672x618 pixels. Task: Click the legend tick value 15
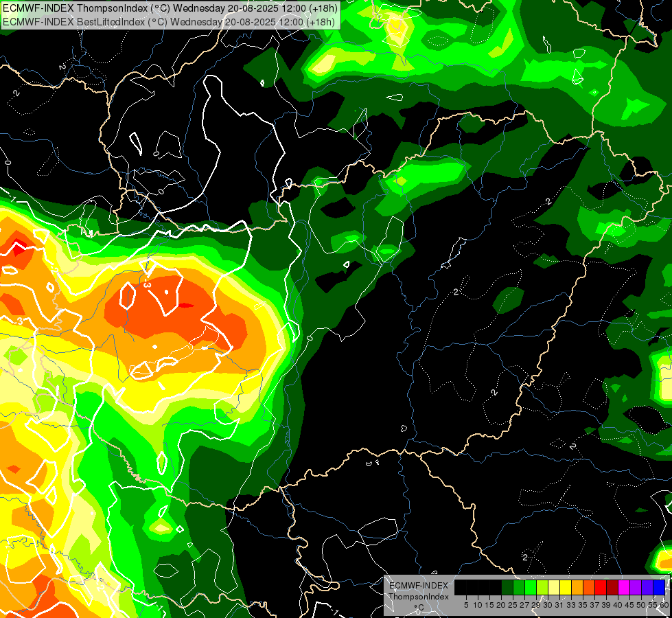coord(490,605)
